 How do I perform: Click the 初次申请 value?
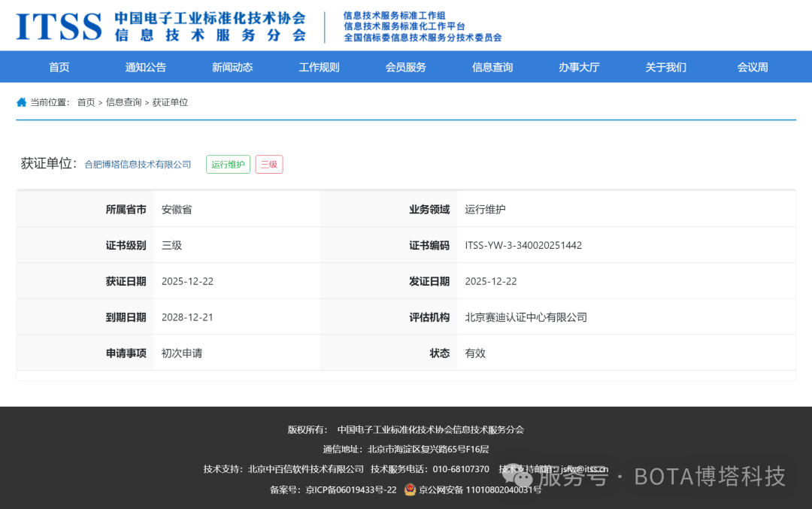(x=182, y=353)
